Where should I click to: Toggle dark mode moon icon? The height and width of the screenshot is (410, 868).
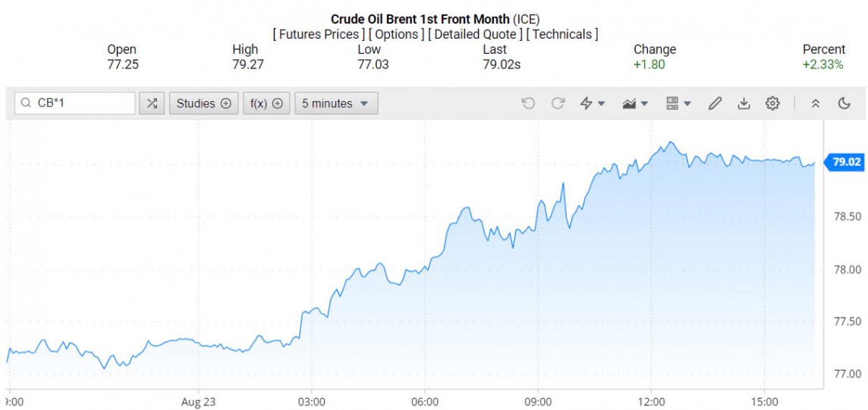(x=844, y=103)
